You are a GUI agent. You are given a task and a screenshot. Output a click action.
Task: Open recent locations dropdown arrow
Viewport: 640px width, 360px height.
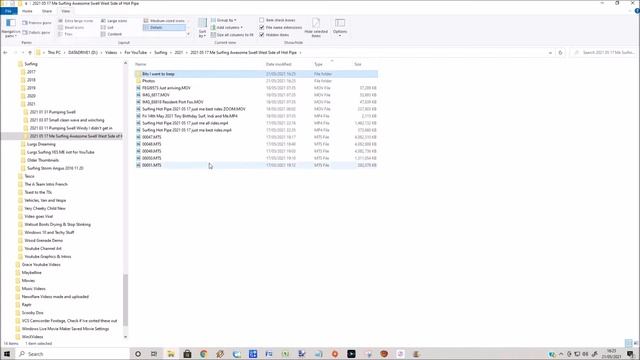[x=23, y=53]
